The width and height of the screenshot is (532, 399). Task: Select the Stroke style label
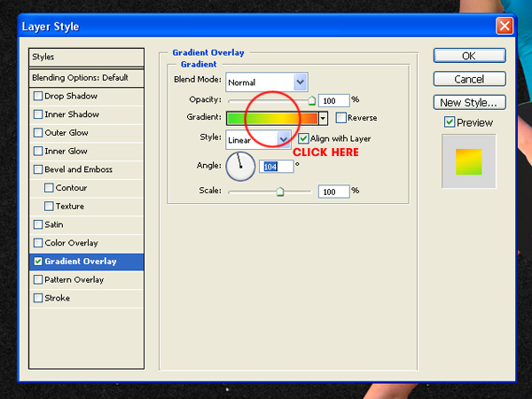pos(58,298)
